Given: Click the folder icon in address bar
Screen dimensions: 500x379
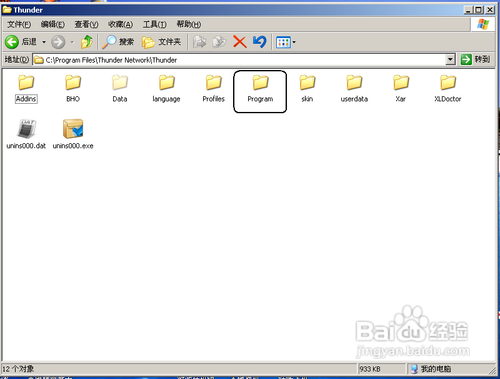Looking at the screenshot, I should 39,60.
